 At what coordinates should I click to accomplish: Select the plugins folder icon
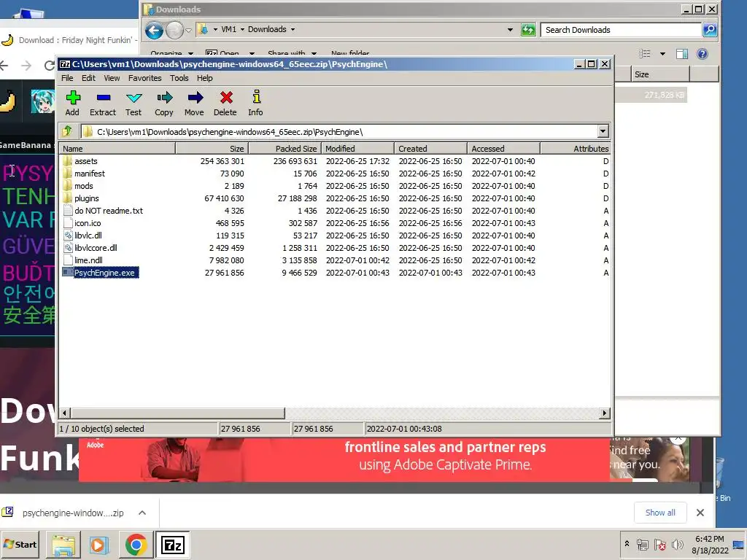tap(68, 198)
